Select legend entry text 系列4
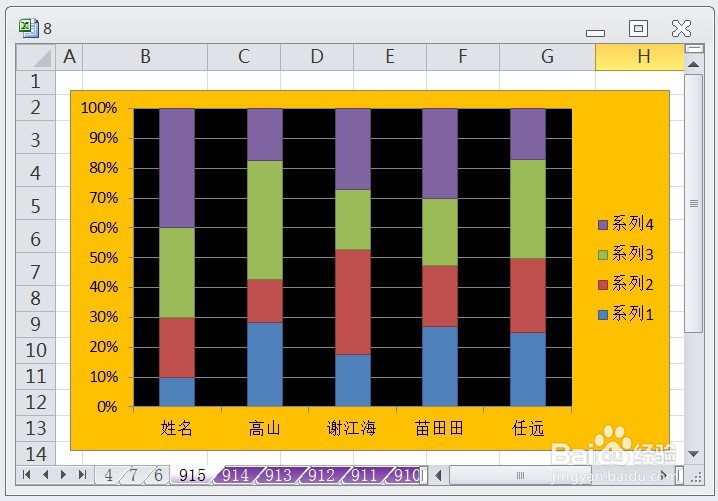 tap(633, 224)
